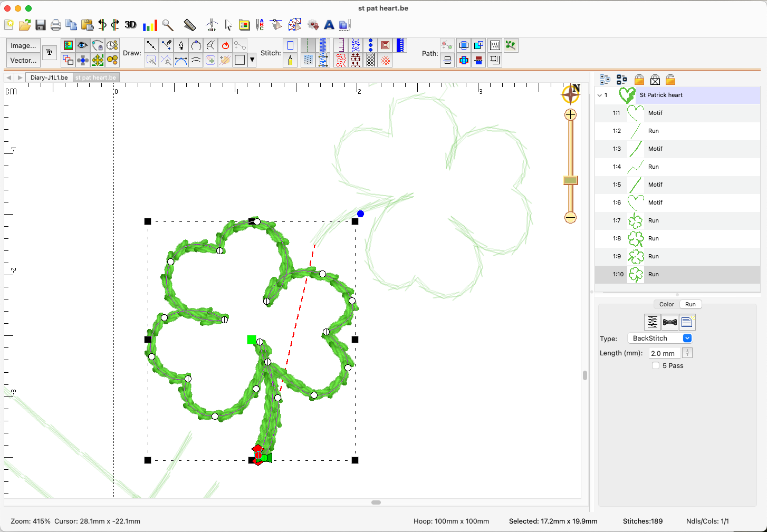Image resolution: width=767 pixels, height=532 pixels.
Task: Open the magnifying glass zoom tool
Action: click(168, 25)
